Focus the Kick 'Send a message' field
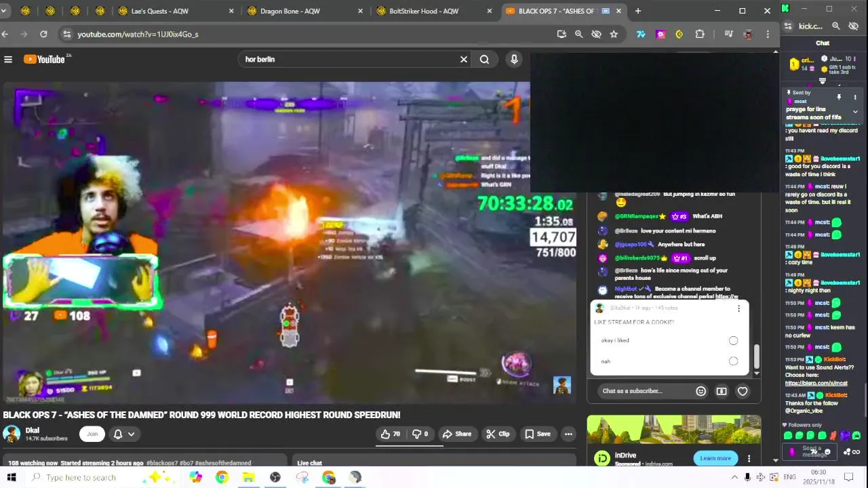Screen dimensions: 868x488 (x=811, y=451)
